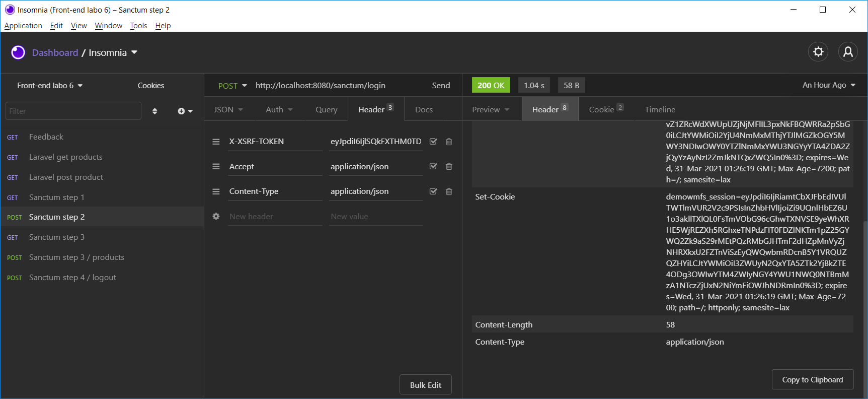Image resolution: width=868 pixels, height=399 pixels.
Task: Toggle the X-XSRF-TOKEN header checkbox
Action: tap(433, 142)
